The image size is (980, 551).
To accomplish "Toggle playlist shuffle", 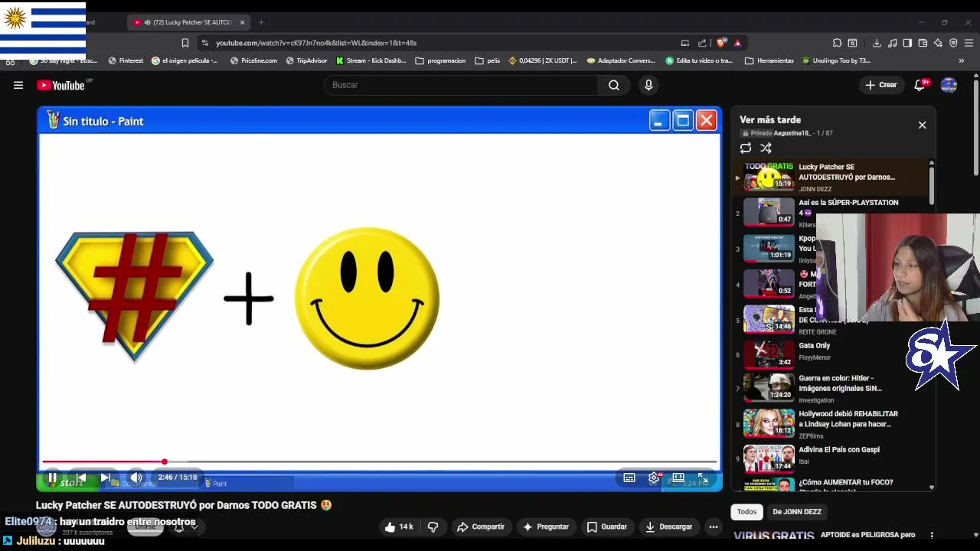I will [766, 148].
